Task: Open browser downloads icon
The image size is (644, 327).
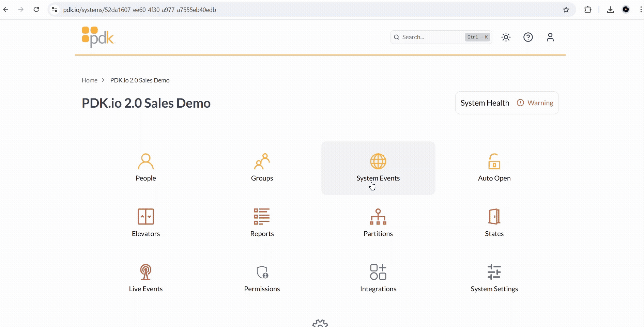Action: click(610, 10)
